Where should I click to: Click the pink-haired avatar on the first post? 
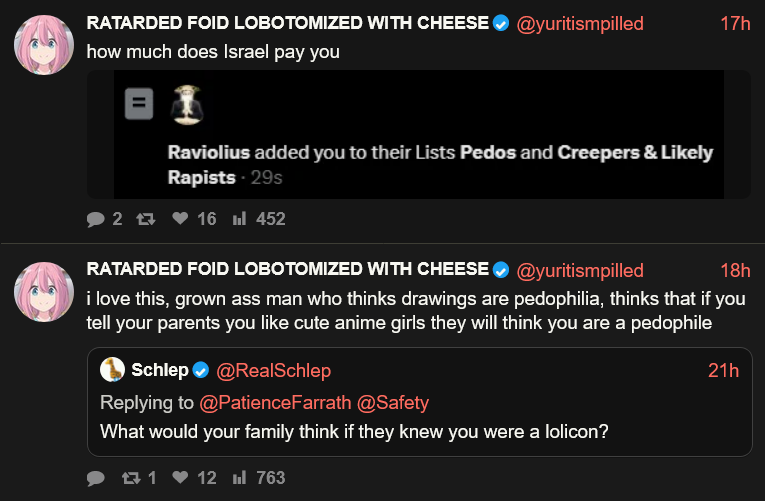(44, 45)
